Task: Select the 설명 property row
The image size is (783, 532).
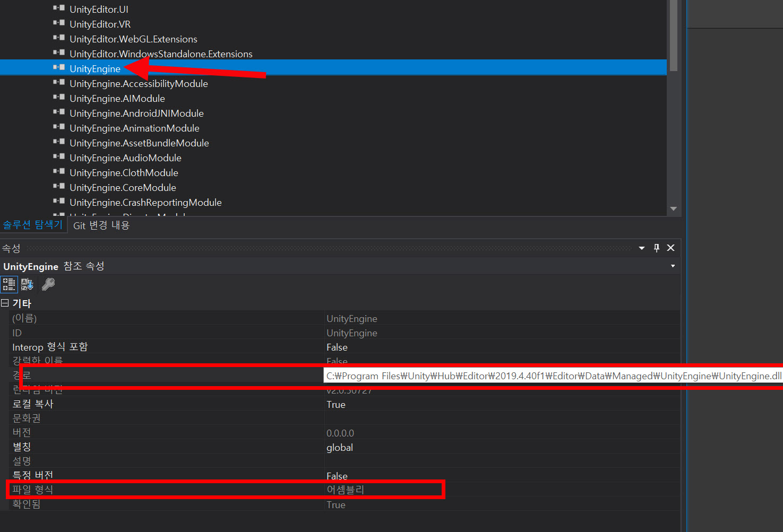Action: coord(345,461)
